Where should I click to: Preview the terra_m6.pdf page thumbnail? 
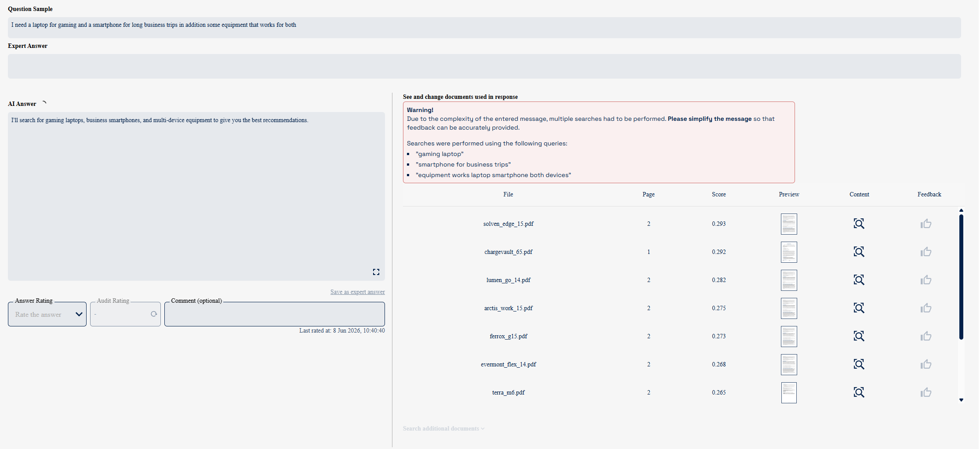(789, 393)
